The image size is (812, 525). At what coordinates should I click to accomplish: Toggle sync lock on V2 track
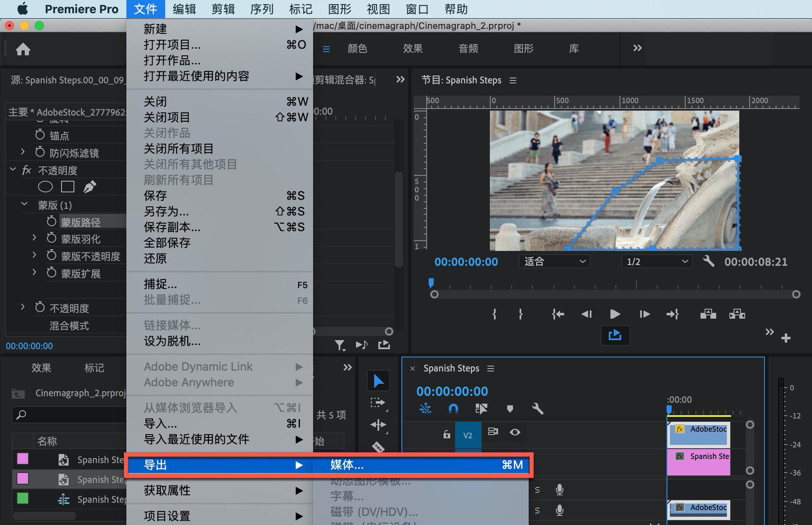pyautogui.click(x=493, y=432)
